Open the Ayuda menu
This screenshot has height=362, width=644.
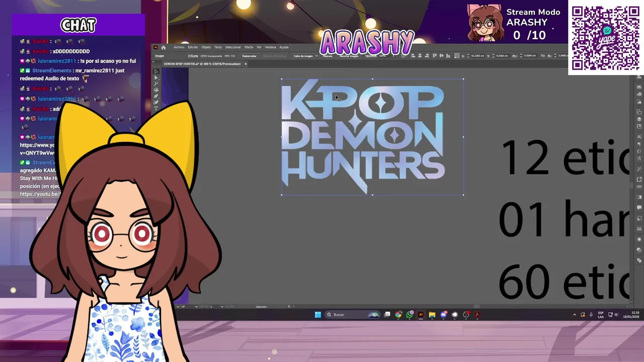(x=284, y=47)
